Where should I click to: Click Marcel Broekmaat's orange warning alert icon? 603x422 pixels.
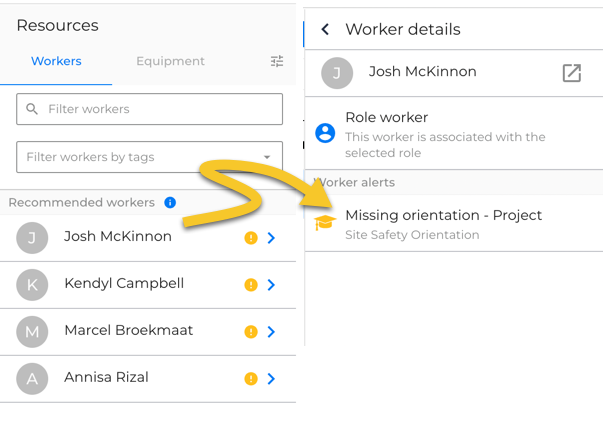(251, 332)
